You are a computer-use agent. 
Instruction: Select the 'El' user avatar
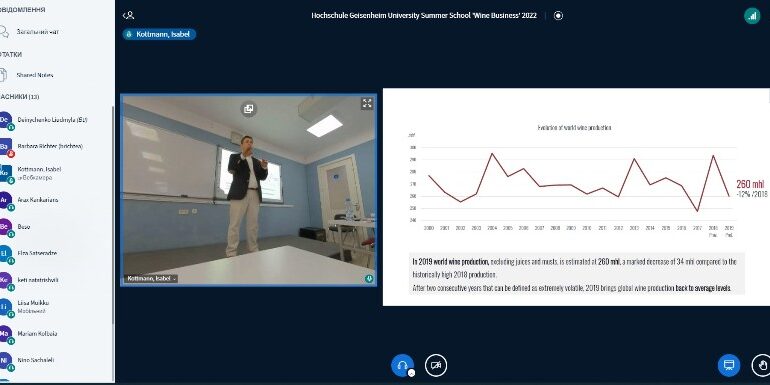pos(5,253)
